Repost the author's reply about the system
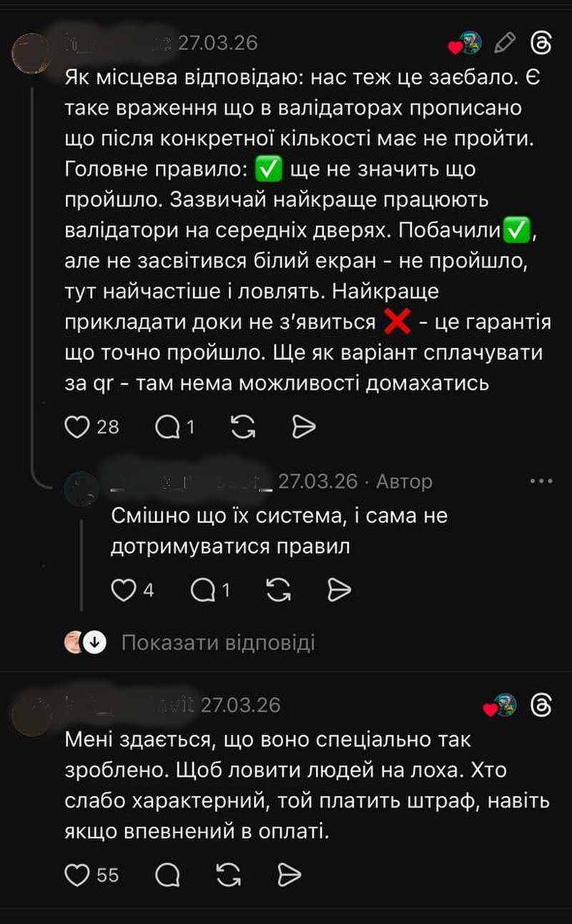This screenshot has height=924, width=572. coord(278,590)
